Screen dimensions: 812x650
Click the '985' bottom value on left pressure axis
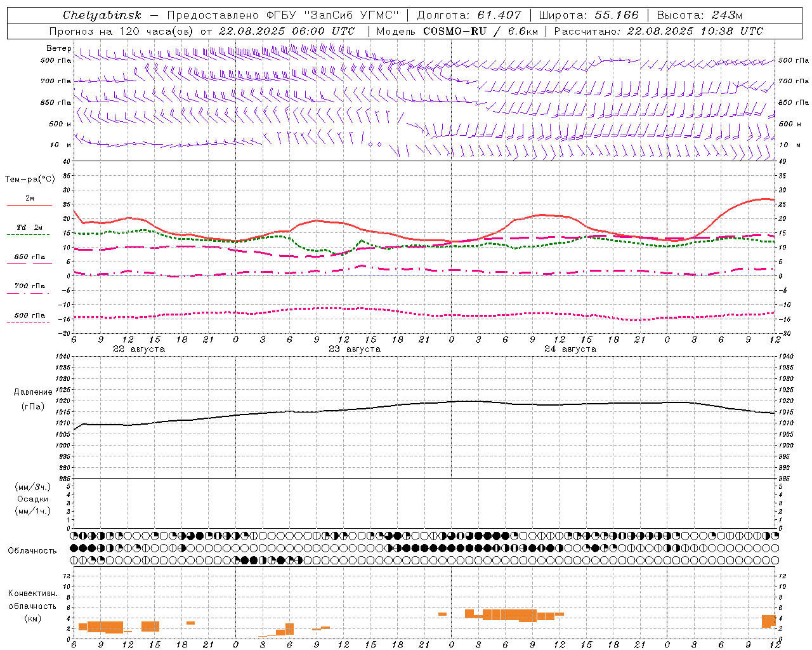[63, 479]
